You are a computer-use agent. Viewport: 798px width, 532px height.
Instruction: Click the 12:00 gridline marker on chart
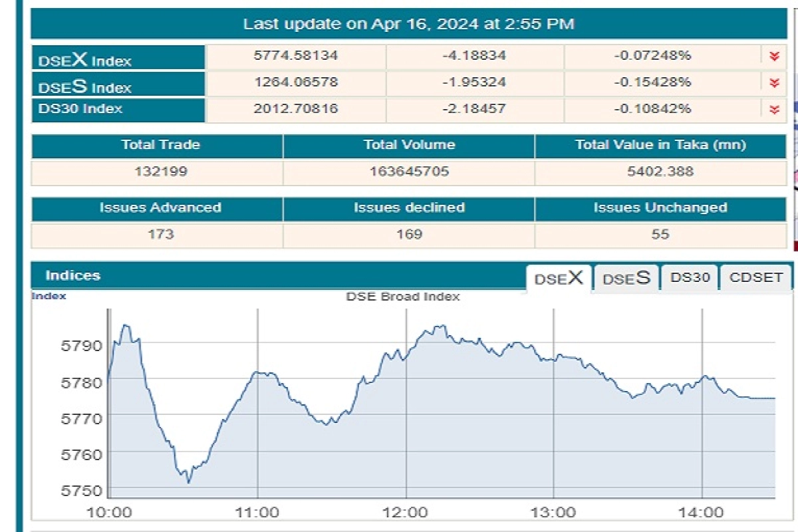[x=406, y=511]
